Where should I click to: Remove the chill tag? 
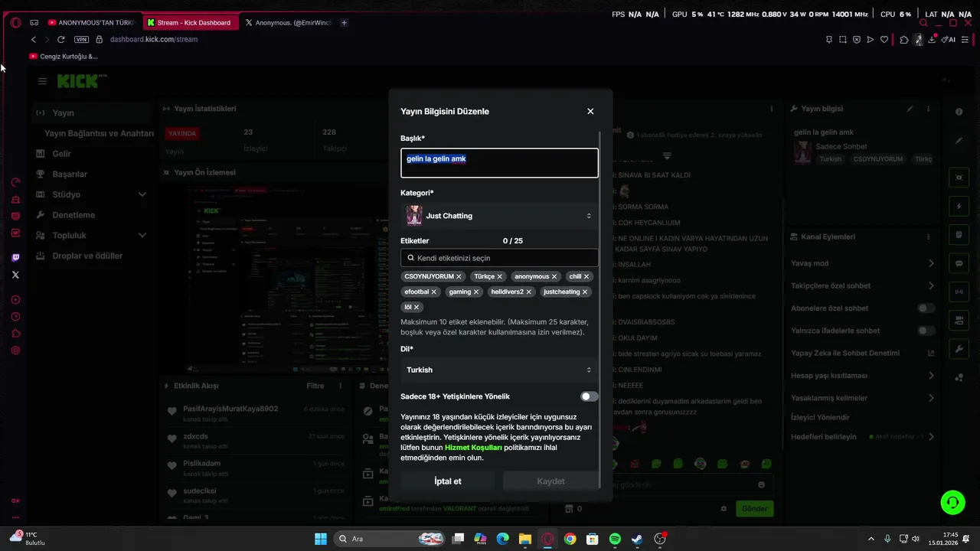[586, 276]
